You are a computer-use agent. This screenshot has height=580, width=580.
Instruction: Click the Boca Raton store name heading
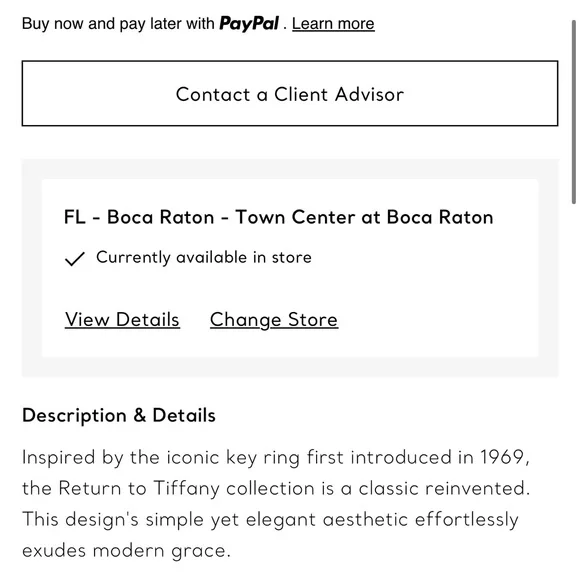pyautogui.click(x=279, y=217)
